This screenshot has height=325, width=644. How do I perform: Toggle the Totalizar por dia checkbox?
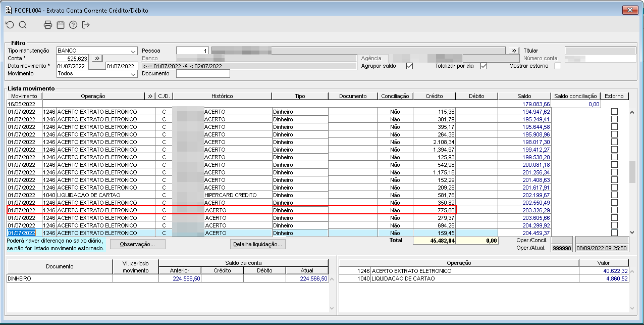point(484,66)
